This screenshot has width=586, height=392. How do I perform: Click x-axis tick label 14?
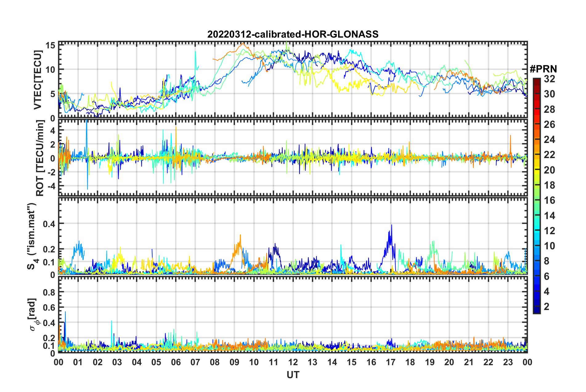[x=332, y=362]
